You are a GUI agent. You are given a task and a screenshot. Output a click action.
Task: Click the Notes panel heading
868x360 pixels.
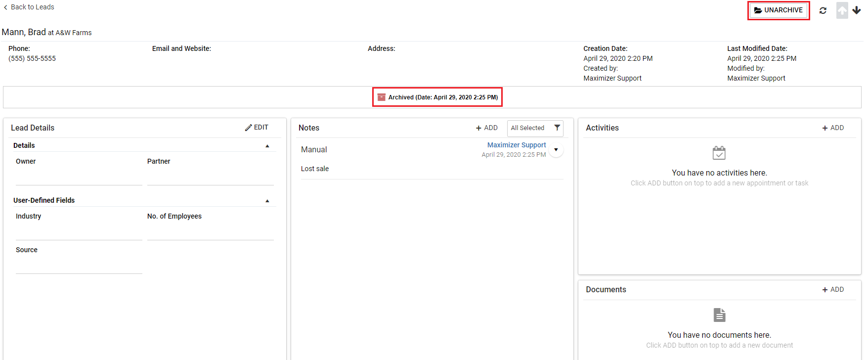pos(309,128)
